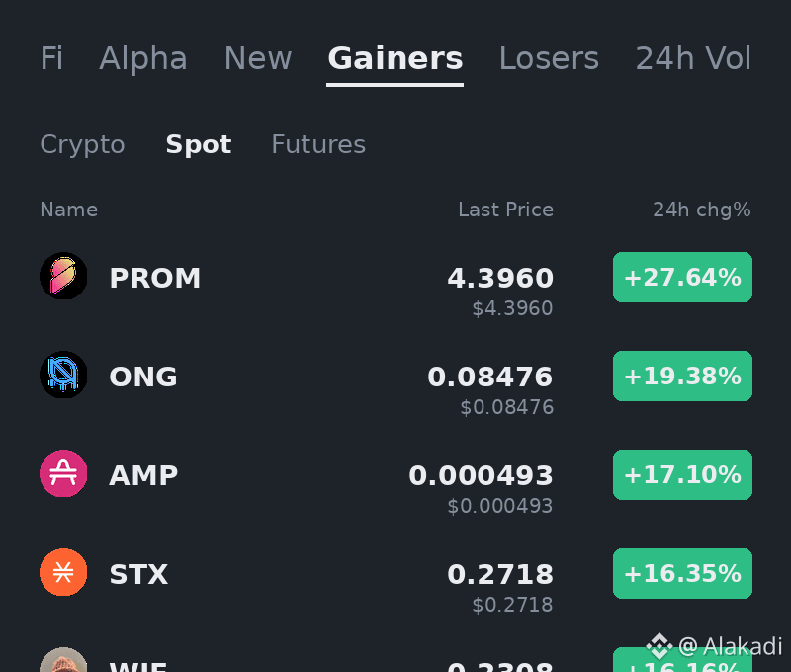
Task: Click the +17.10% change badge
Action: click(x=682, y=475)
